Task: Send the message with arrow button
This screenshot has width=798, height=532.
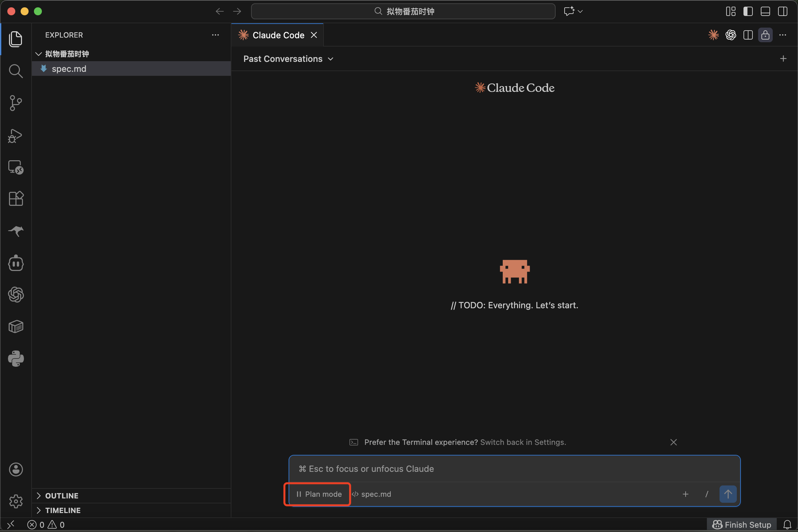Action: point(728,494)
